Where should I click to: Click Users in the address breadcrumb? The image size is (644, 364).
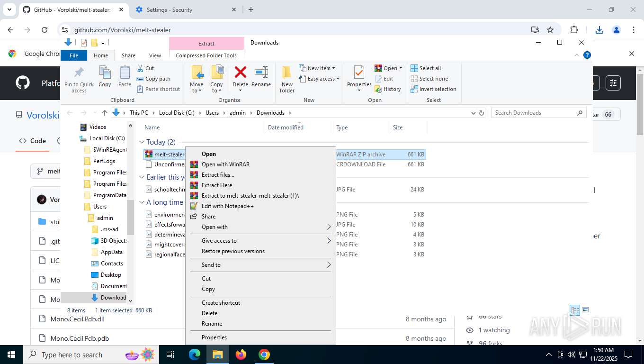212,113
